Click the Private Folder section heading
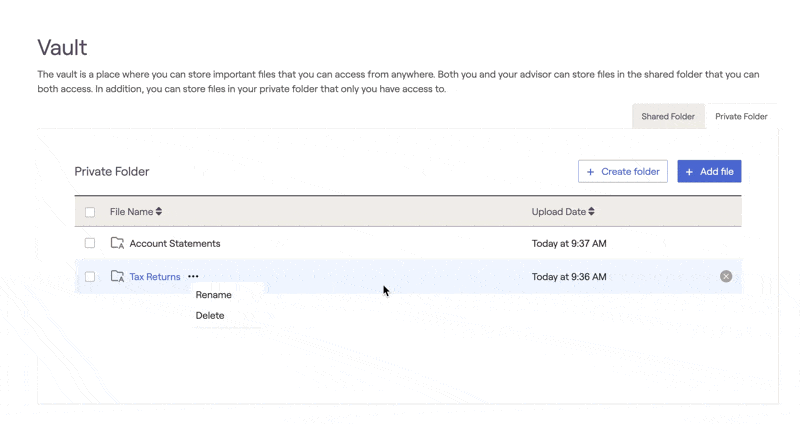The width and height of the screenshot is (800, 424). (x=112, y=172)
